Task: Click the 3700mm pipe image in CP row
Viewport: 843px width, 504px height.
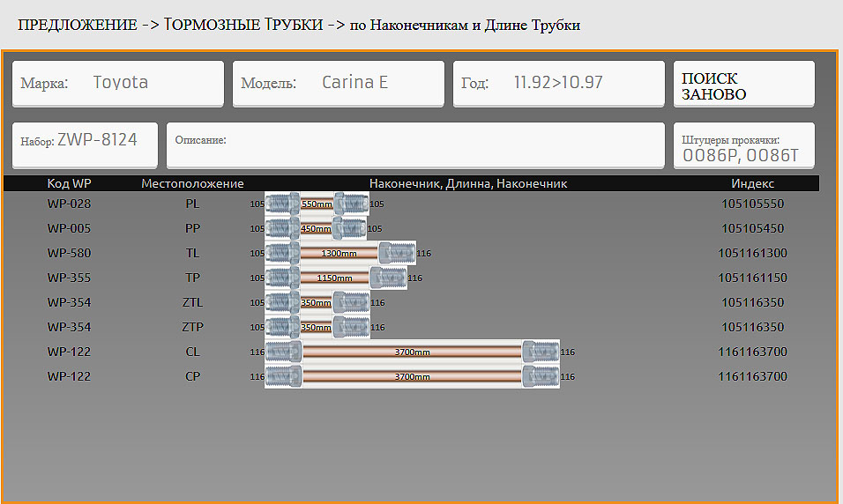Action: pos(412,377)
